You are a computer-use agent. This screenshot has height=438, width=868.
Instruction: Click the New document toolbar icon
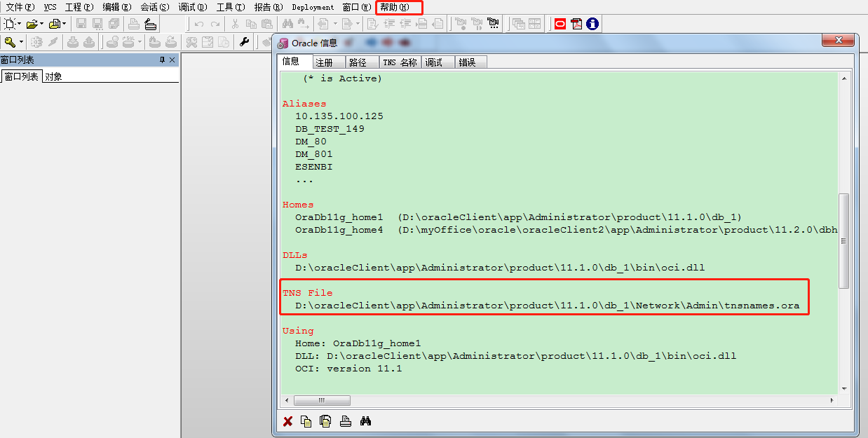coord(10,24)
